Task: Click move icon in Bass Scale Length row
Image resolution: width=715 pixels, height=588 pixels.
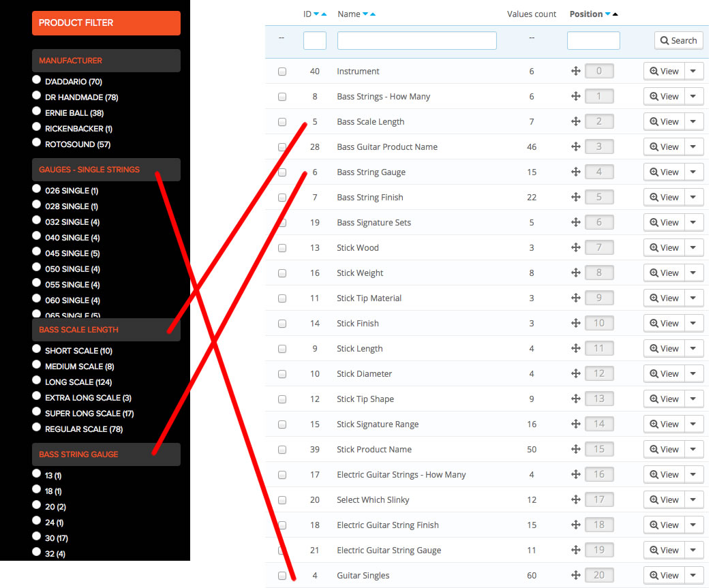Action: pos(576,121)
